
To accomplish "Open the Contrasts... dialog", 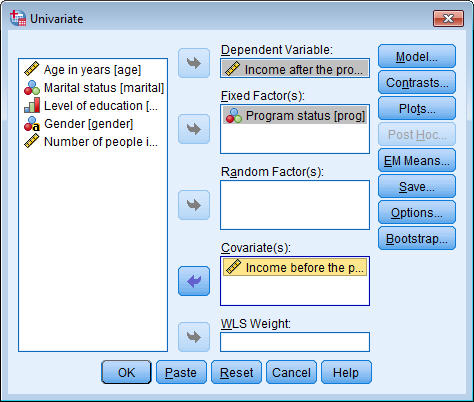I will [417, 83].
